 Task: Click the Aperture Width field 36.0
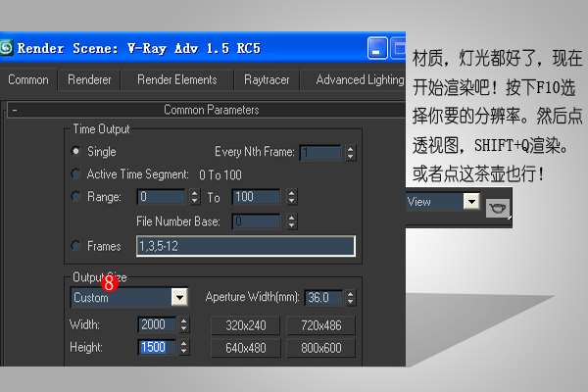[323, 298]
